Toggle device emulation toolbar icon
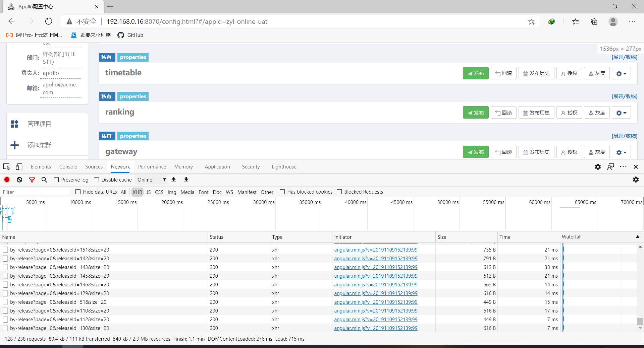Image resolution: width=644 pixels, height=348 pixels. pos(19,167)
